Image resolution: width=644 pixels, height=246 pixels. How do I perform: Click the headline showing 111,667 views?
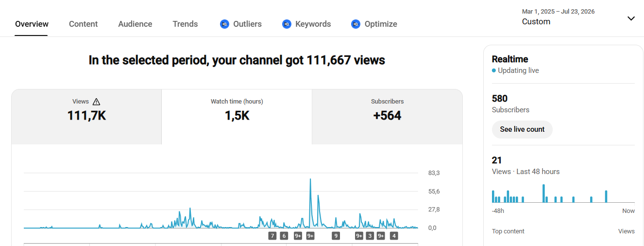point(237,60)
